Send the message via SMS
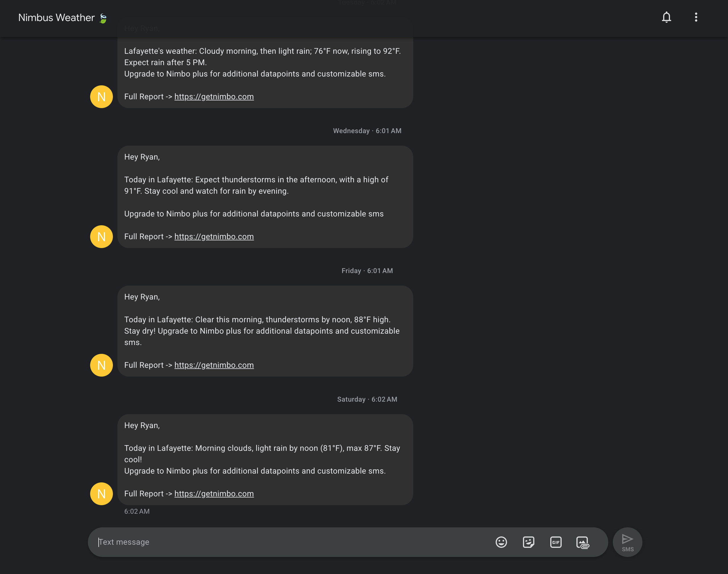This screenshot has height=574, width=728. 628,542
